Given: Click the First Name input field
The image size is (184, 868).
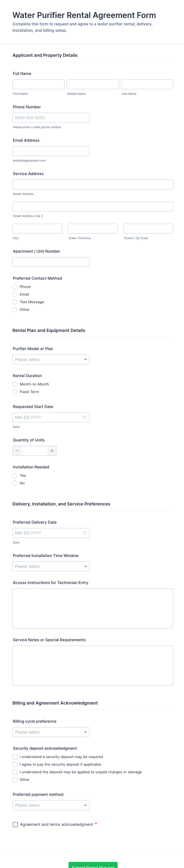Looking at the screenshot, I should coord(38,84).
